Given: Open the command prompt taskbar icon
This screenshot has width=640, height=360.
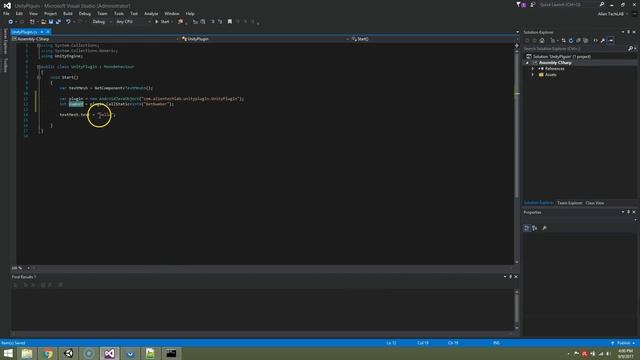Looking at the screenshot, I should click(171, 353).
